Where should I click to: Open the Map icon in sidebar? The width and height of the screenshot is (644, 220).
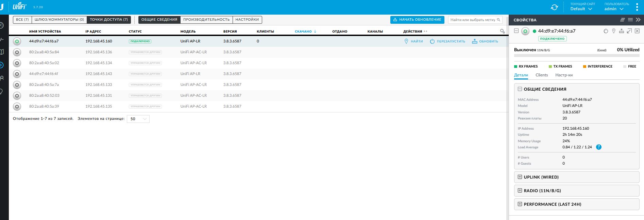point(2,52)
